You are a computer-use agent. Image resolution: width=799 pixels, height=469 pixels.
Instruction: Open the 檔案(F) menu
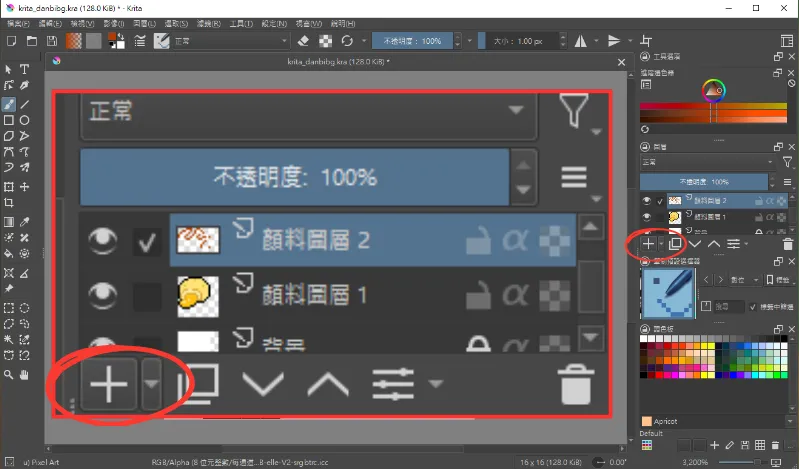coord(19,22)
